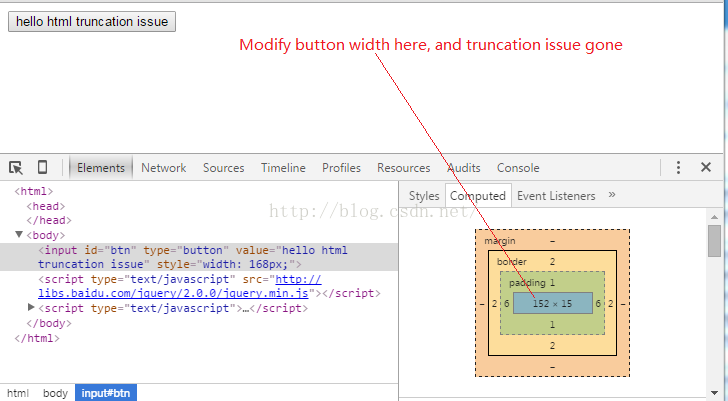Click the 152 × 15 content box
Image resolution: width=728 pixels, height=401 pixels.
[552, 303]
